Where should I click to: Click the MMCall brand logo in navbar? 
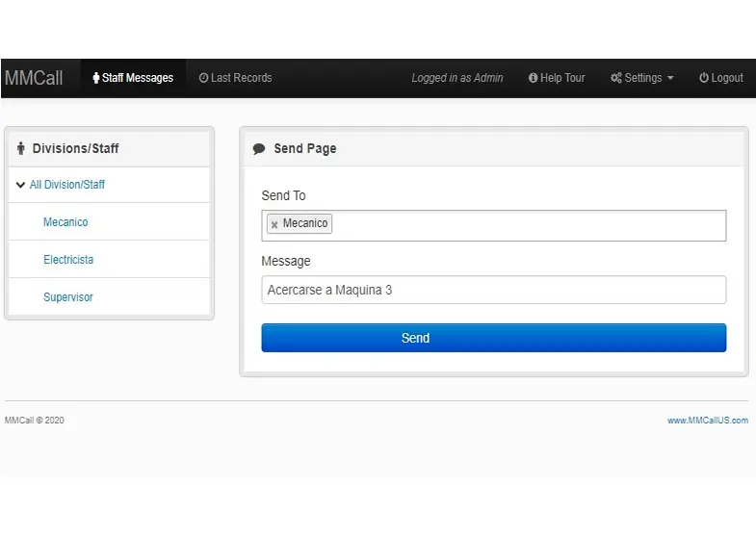(34, 78)
